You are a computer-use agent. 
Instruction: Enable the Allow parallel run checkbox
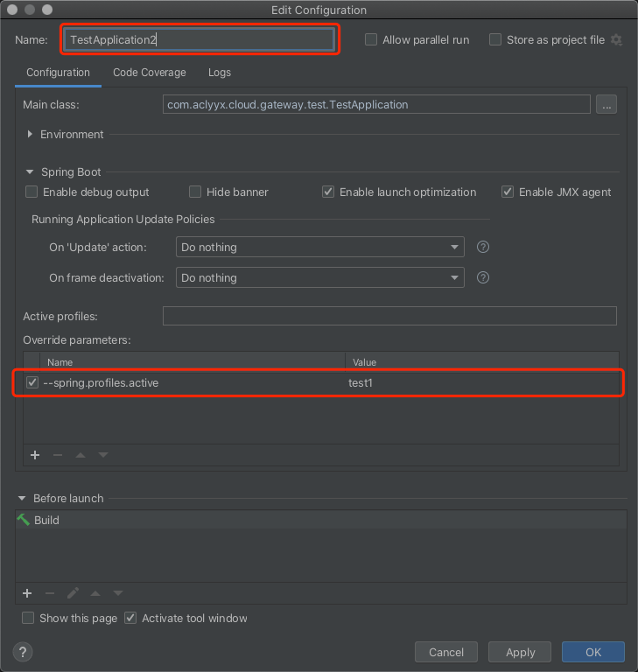371,40
